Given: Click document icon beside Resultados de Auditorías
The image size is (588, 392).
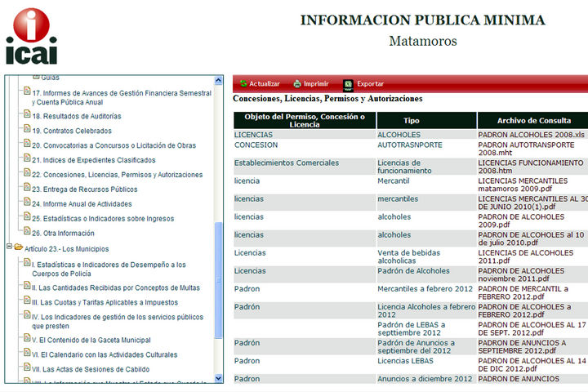Looking at the screenshot, I should (25, 116).
